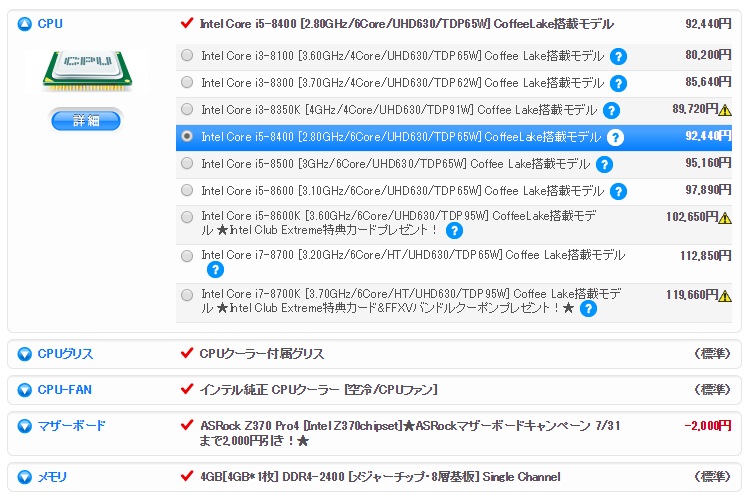Image resolution: width=747 pixels, height=496 pixels.
Task: Expand the マザーボード section arrow
Action: [24, 426]
